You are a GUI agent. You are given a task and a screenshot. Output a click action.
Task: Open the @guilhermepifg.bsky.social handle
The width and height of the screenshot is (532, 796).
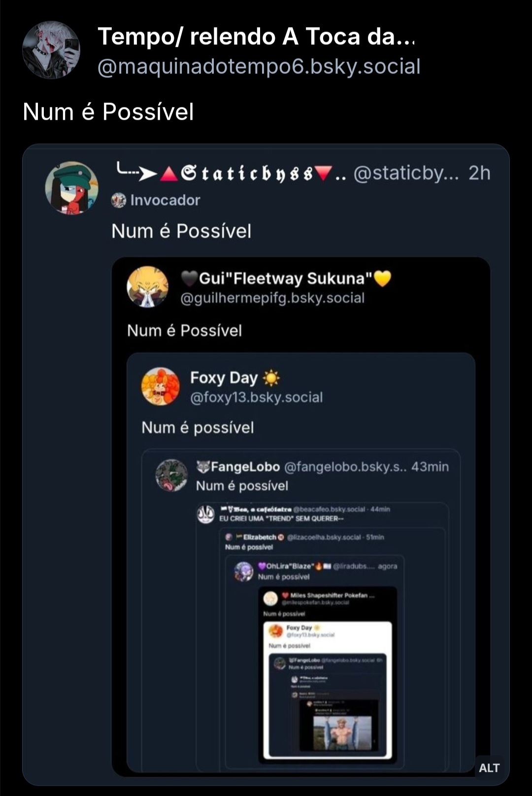pos(272,298)
